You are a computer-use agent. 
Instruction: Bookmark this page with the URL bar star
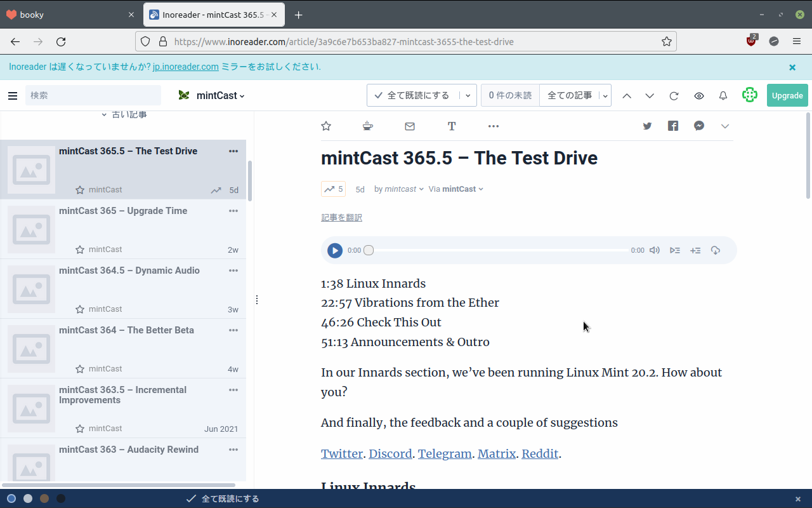click(x=667, y=41)
